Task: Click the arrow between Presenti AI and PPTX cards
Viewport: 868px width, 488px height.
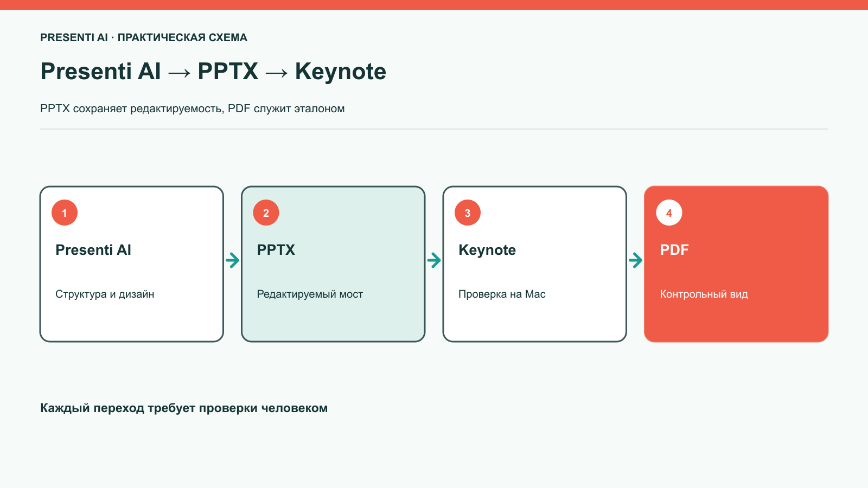Action: (x=233, y=260)
